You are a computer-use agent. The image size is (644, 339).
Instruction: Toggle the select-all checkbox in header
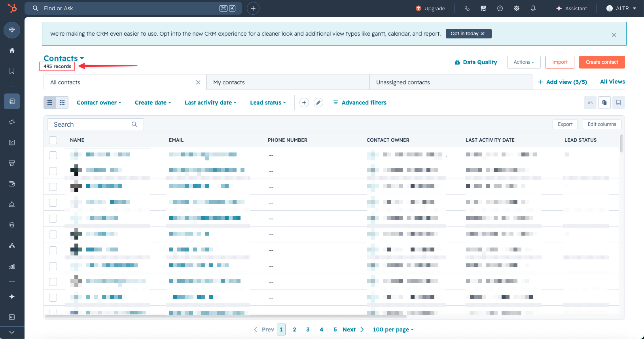(53, 140)
